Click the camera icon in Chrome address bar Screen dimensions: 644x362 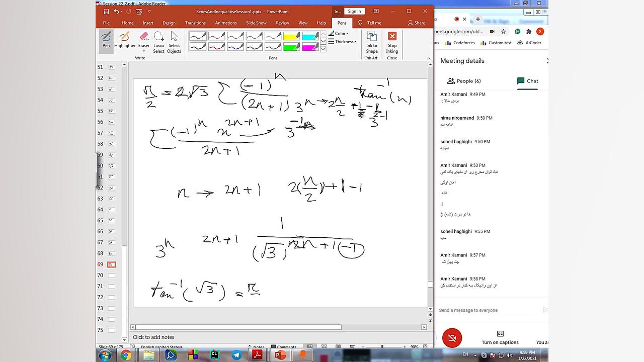coord(493,32)
